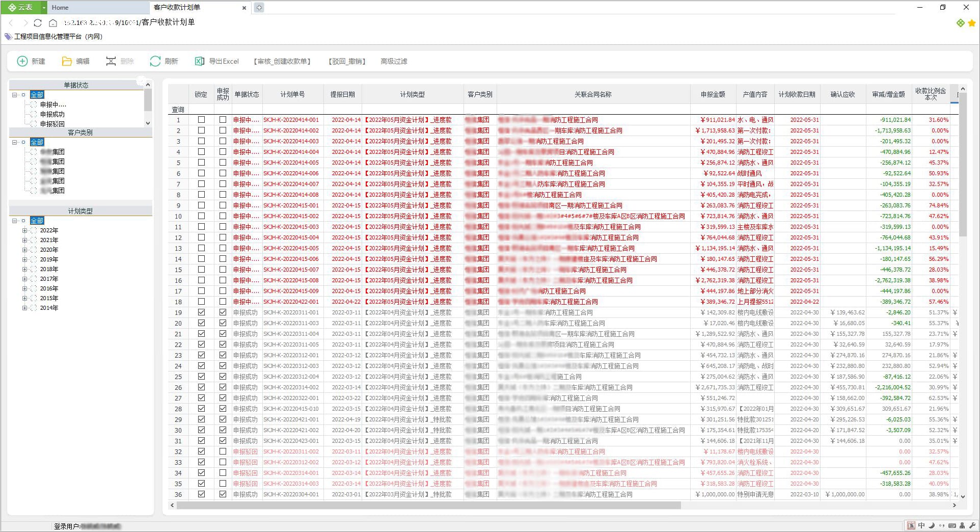Click the IME 五 indicator in tray
Viewport: 980px width, 532px height.
[x=911, y=525]
